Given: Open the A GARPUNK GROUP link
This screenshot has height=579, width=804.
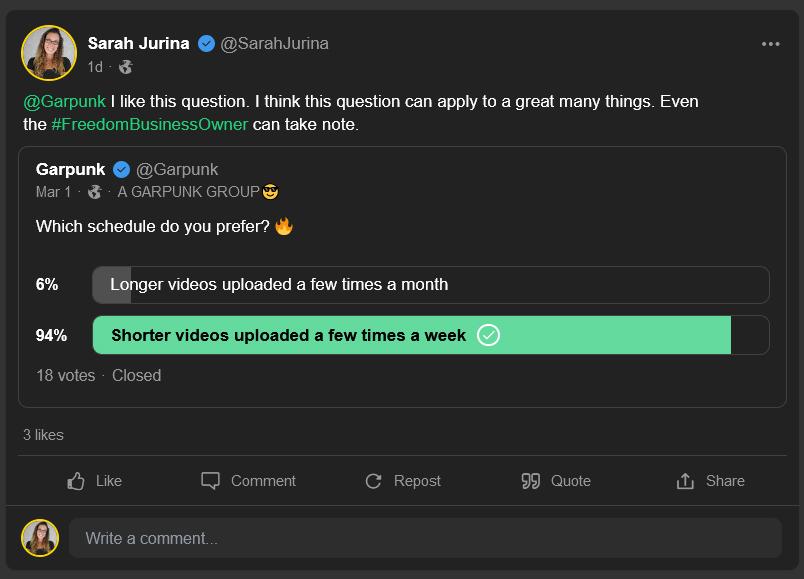Looking at the screenshot, I should click(x=188, y=191).
